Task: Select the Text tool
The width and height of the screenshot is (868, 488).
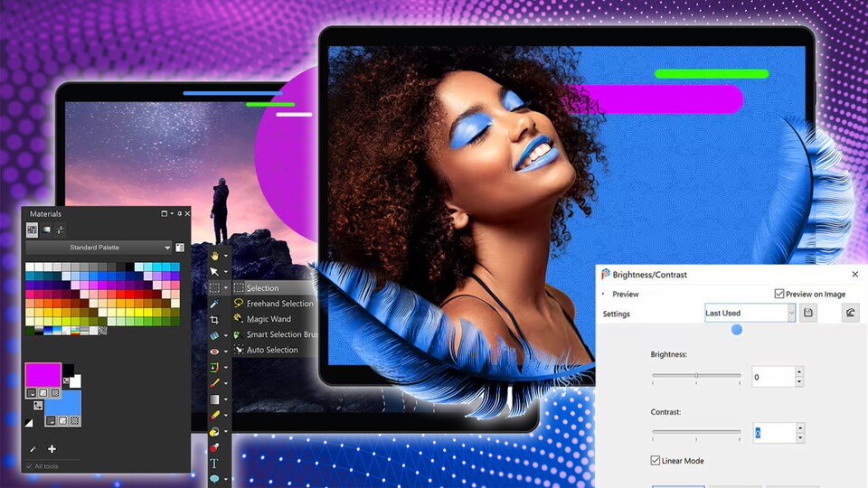Action: click(214, 463)
